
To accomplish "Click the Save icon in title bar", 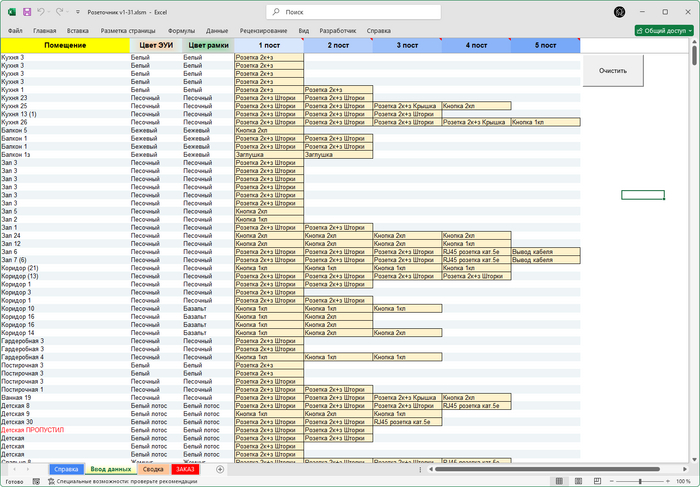I will point(27,12).
